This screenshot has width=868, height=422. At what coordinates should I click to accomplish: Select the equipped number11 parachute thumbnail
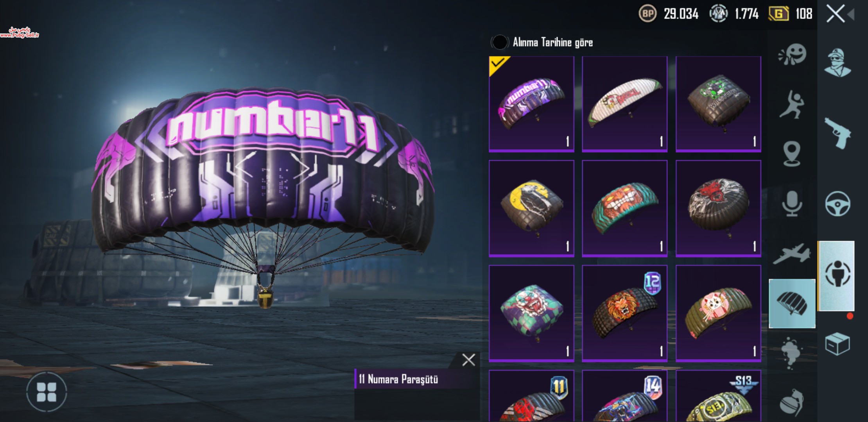[531, 104]
